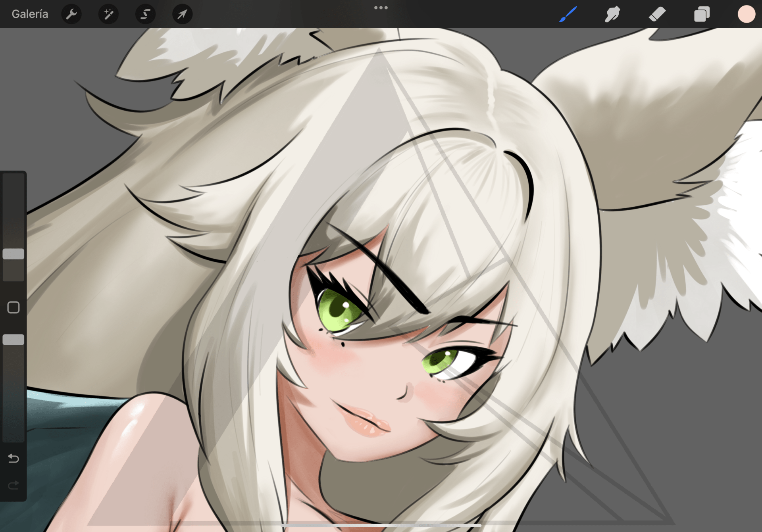Toggle the square modify eyedropper button
This screenshot has width=762, height=532.
(13, 307)
